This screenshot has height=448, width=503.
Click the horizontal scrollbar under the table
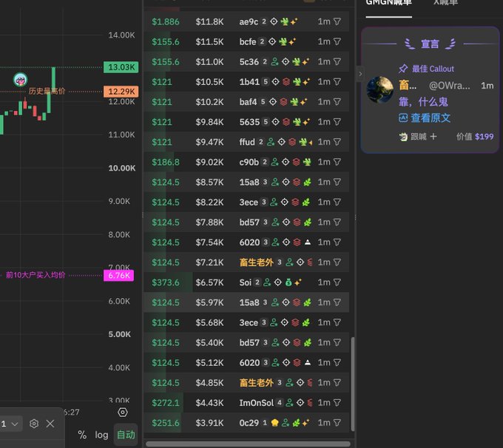point(248,444)
